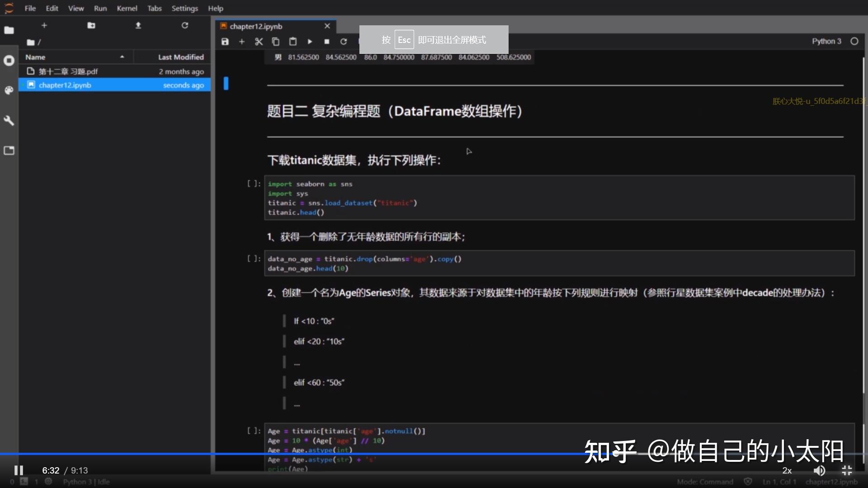The height and width of the screenshot is (488, 868).
Task: Toggle the file browser sidebar panel
Action: (9, 30)
